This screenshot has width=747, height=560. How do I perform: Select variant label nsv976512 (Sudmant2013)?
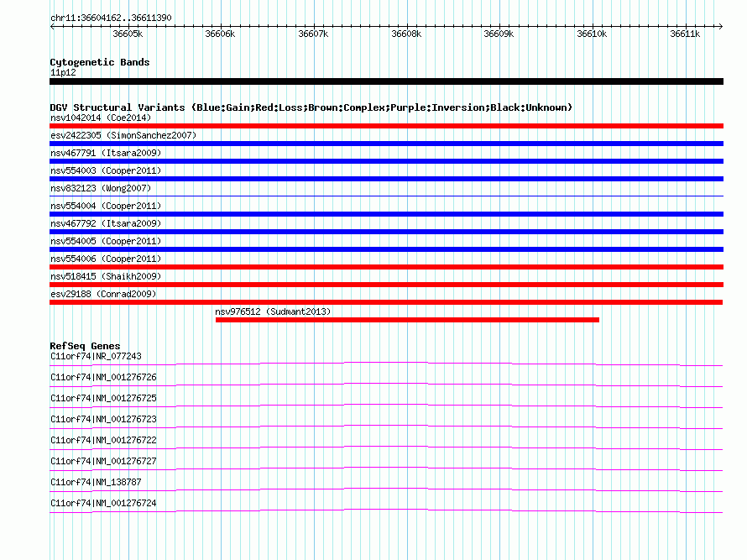[x=273, y=311]
